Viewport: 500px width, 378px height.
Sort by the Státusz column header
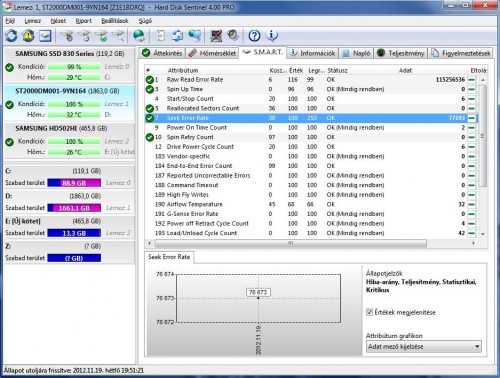click(337, 70)
